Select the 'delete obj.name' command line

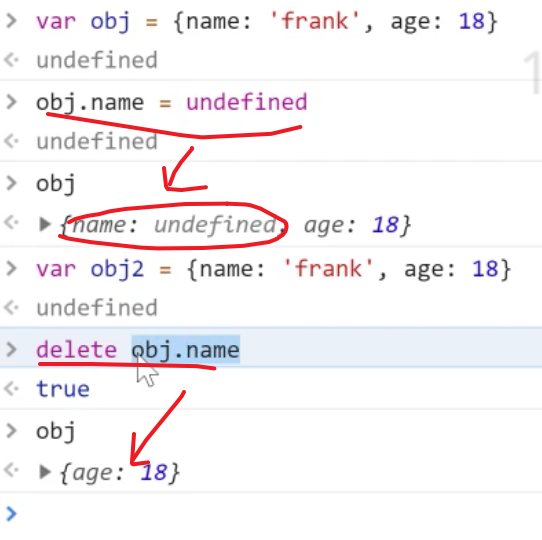(138, 350)
